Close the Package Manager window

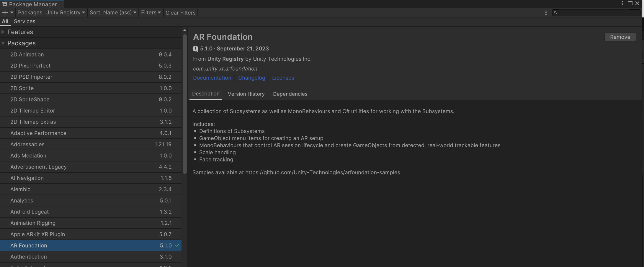tap(637, 3)
